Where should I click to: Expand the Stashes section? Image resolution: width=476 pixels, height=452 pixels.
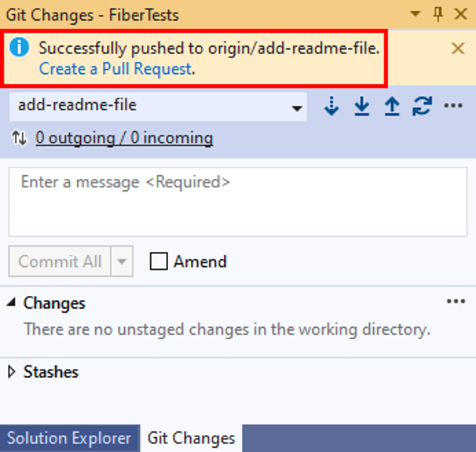click(11, 372)
